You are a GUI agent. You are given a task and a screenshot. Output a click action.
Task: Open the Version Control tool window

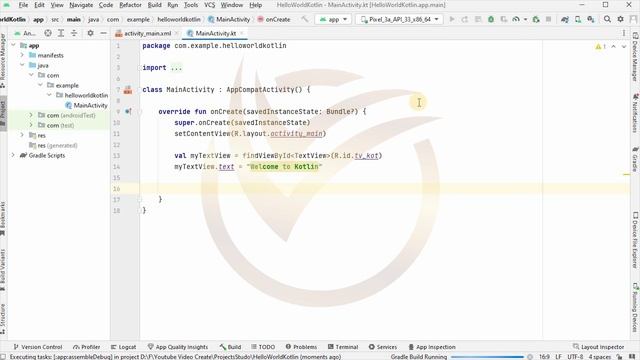point(38,347)
